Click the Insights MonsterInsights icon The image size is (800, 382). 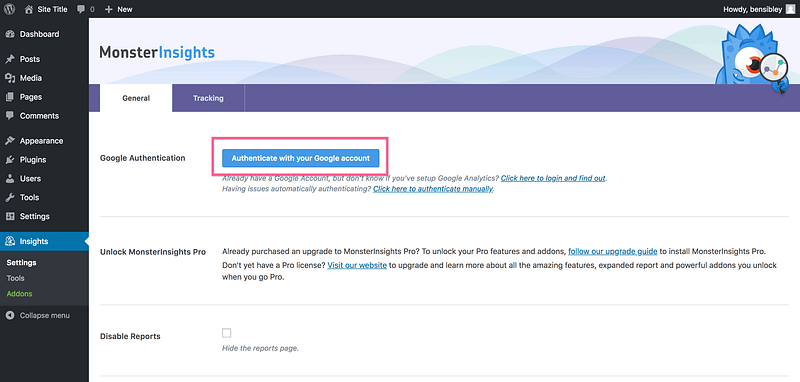point(10,241)
